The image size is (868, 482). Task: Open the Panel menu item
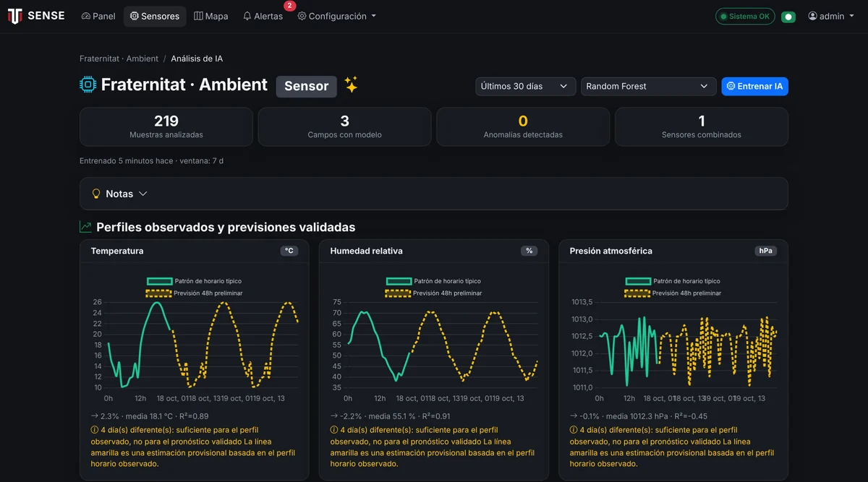click(x=98, y=16)
